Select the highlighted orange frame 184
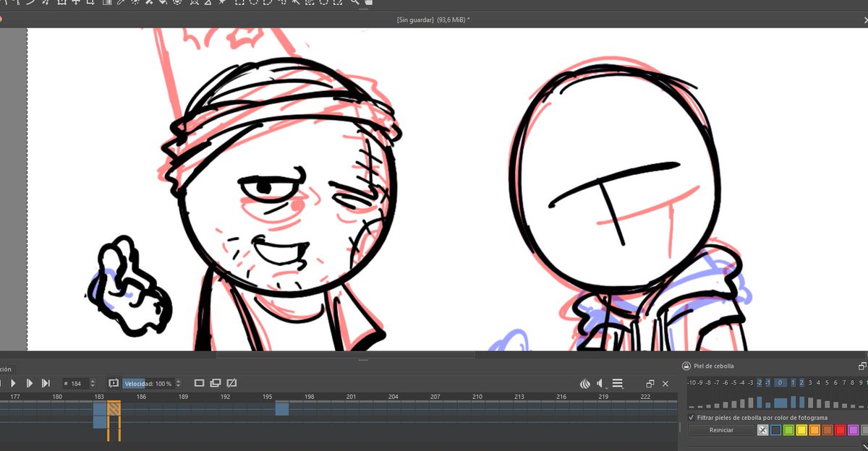 [x=114, y=409]
